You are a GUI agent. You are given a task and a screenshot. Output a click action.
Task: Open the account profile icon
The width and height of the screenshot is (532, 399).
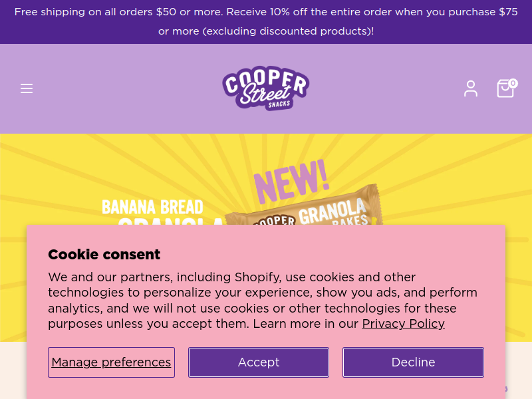coord(471,88)
